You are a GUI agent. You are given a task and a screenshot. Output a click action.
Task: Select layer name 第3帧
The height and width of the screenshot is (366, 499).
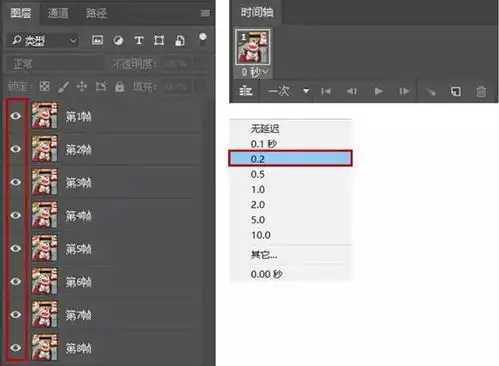point(78,183)
